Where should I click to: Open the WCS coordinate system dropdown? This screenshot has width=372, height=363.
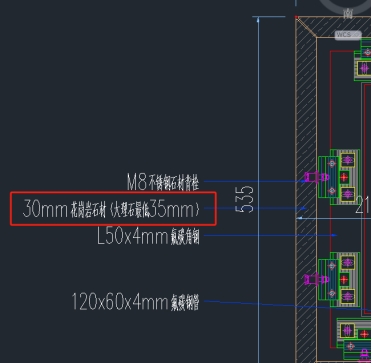[348, 35]
